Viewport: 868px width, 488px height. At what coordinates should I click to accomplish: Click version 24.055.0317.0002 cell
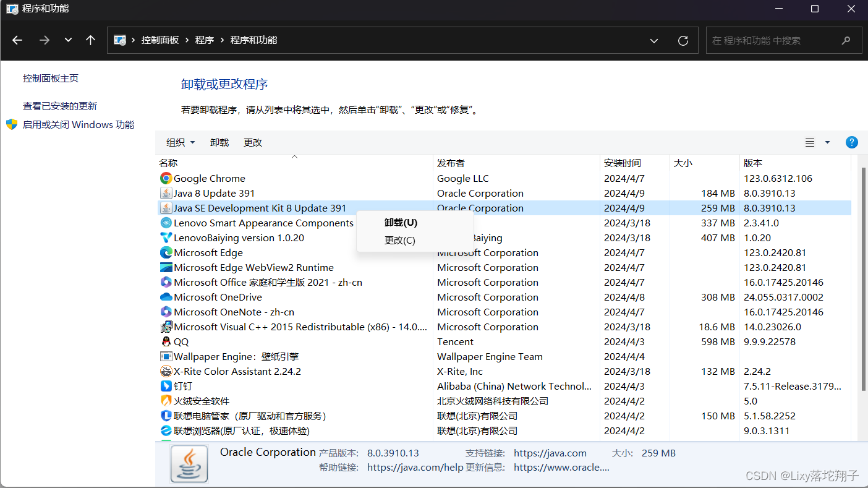tap(783, 297)
